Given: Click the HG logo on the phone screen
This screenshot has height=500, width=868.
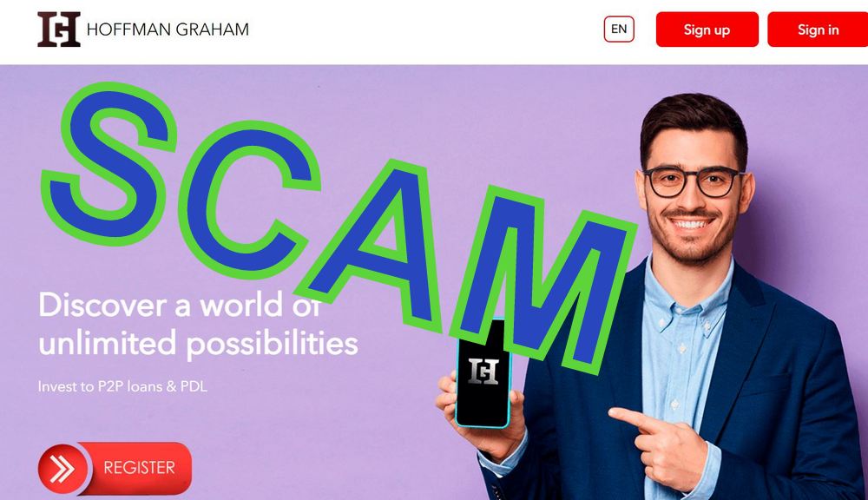Looking at the screenshot, I should tap(483, 372).
